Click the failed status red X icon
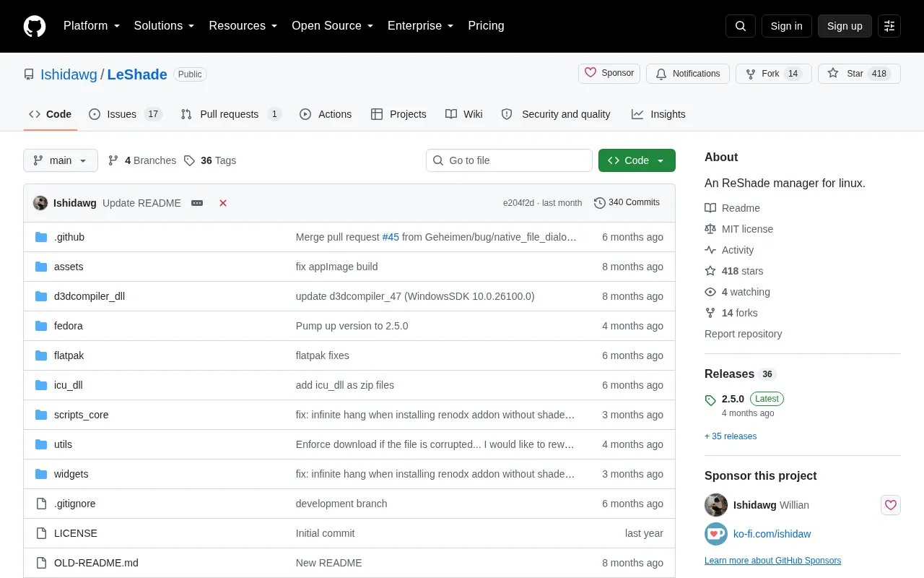Screen dimensions: 924x578 click(x=223, y=203)
